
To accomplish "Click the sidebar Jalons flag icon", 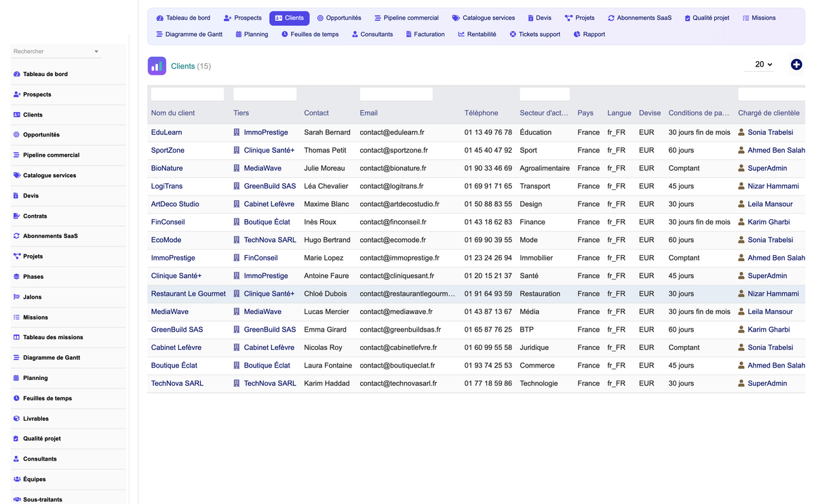I will 17,297.
